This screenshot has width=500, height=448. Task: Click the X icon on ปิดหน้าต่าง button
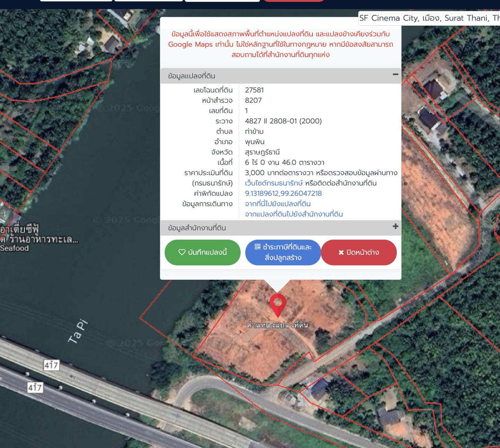tap(341, 253)
